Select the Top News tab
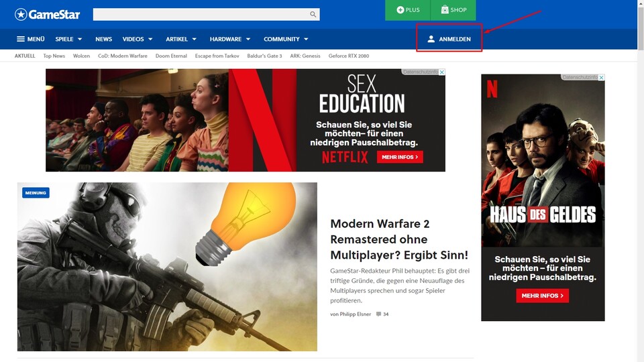 54,56
